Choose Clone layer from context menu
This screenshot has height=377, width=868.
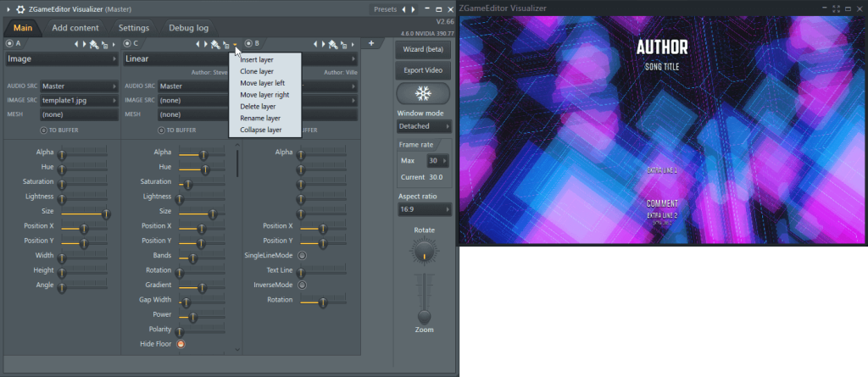coord(256,72)
